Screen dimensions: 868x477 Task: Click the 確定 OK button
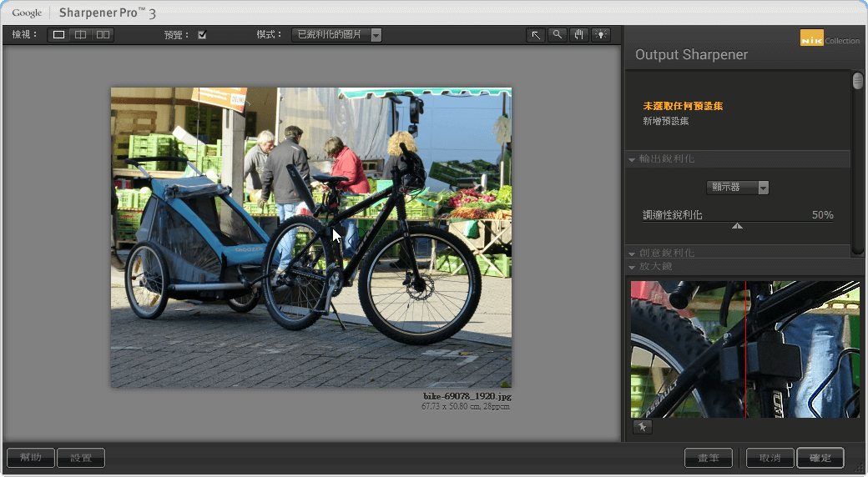pos(820,458)
